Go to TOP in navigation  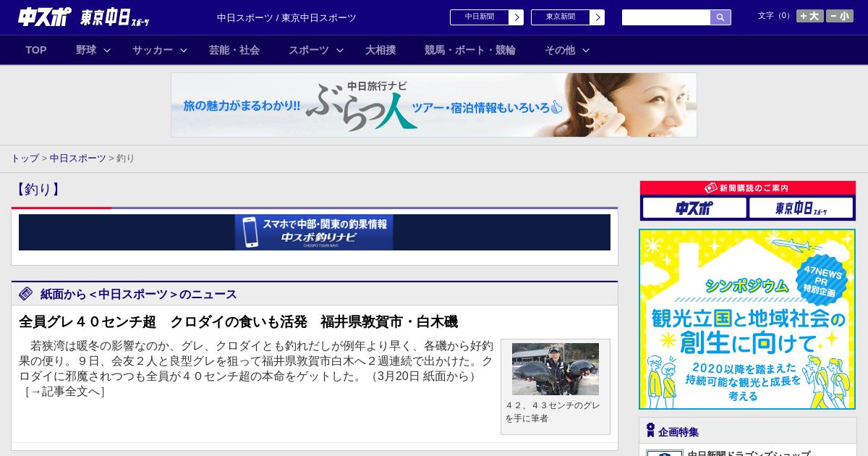(x=36, y=50)
